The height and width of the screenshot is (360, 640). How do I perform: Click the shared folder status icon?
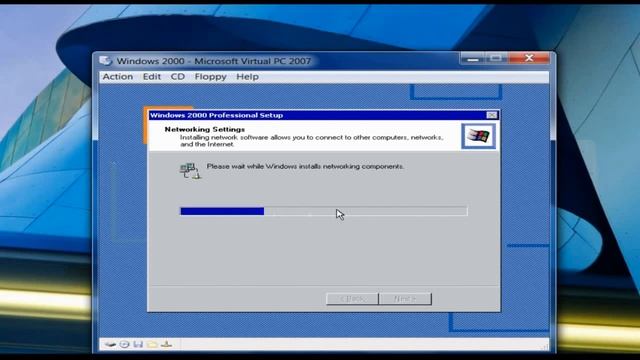coord(152,344)
